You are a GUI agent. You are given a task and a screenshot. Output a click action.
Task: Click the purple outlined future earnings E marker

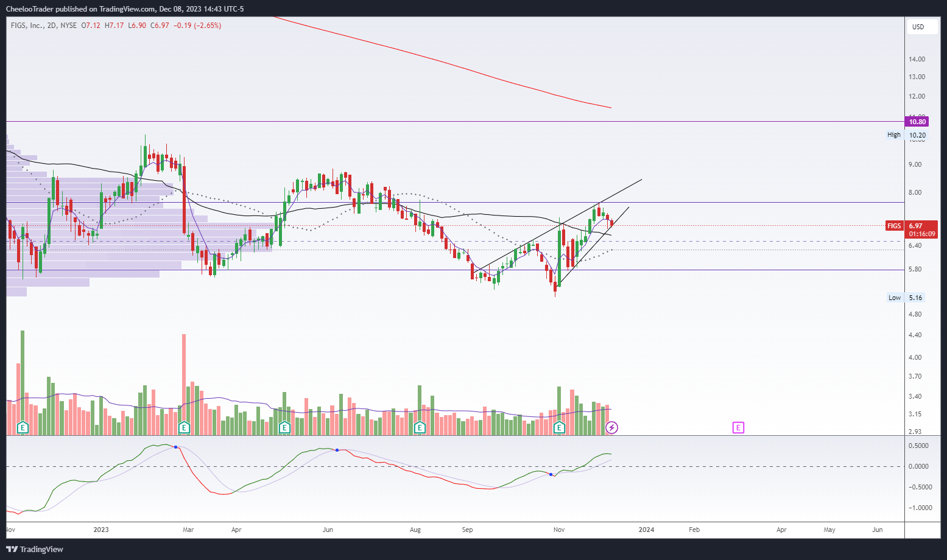[x=738, y=428]
